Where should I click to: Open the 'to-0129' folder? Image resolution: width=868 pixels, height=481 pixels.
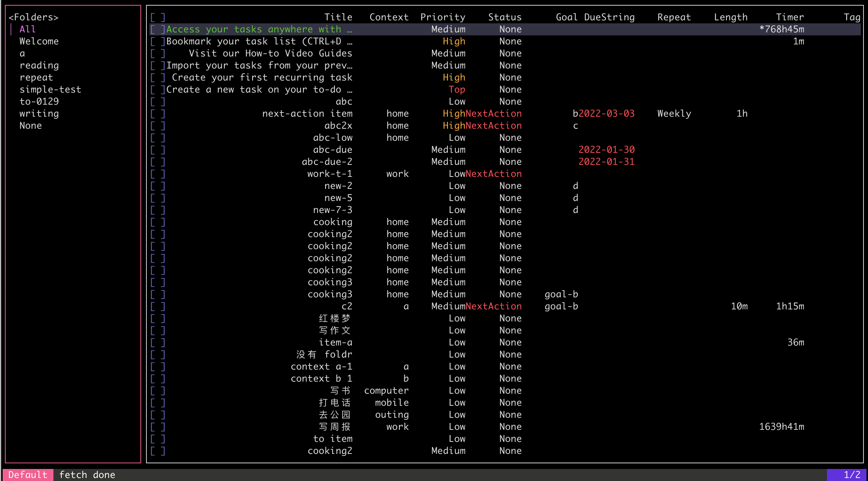[x=39, y=102]
